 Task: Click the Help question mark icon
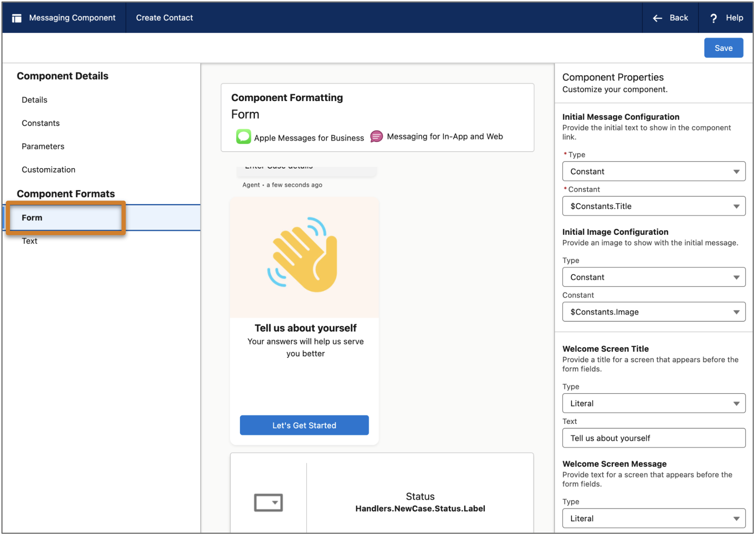[713, 18]
